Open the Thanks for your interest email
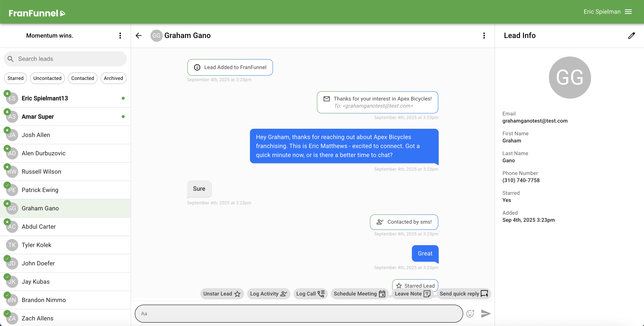This screenshot has width=644, height=326. click(x=377, y=102)
